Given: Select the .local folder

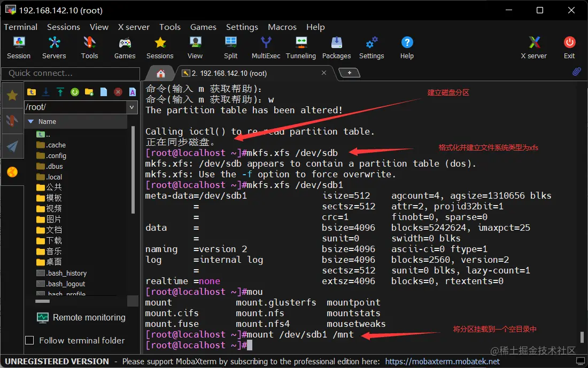Looking at the screenshot, I should pyautogui.click(x=49, y=177).
